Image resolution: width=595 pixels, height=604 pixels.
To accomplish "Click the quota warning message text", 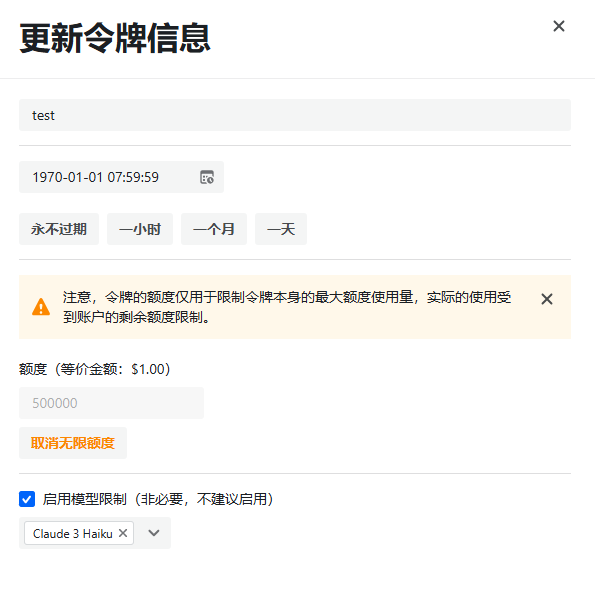I will coord(287,307).
